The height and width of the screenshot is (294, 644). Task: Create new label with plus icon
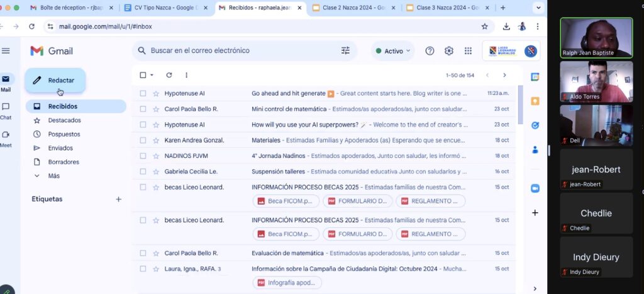pos(118,199)
